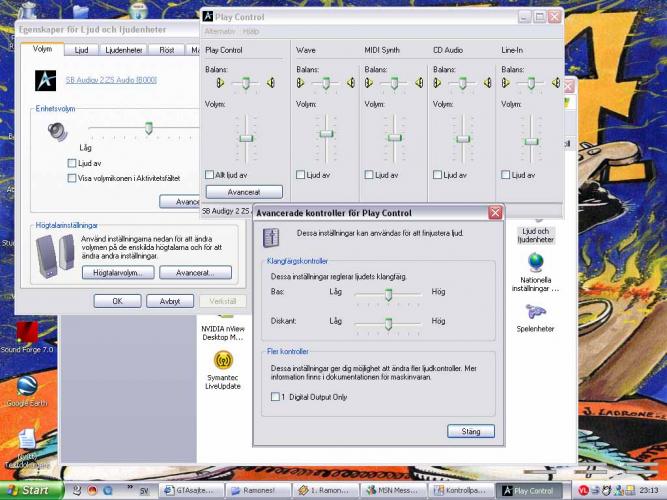The width and height of the screenshot is (667, 500).
Task: Select the Nationella inställningar globe icon
Action: [536, 263]
